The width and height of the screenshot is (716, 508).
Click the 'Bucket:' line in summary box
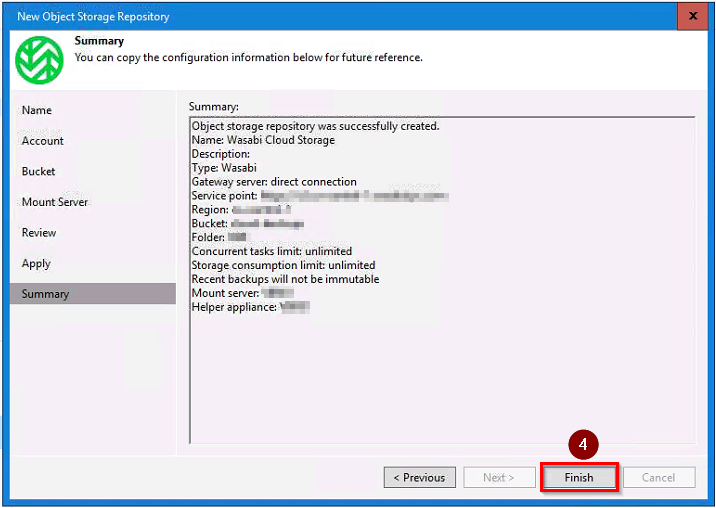(x=247, y=224)
